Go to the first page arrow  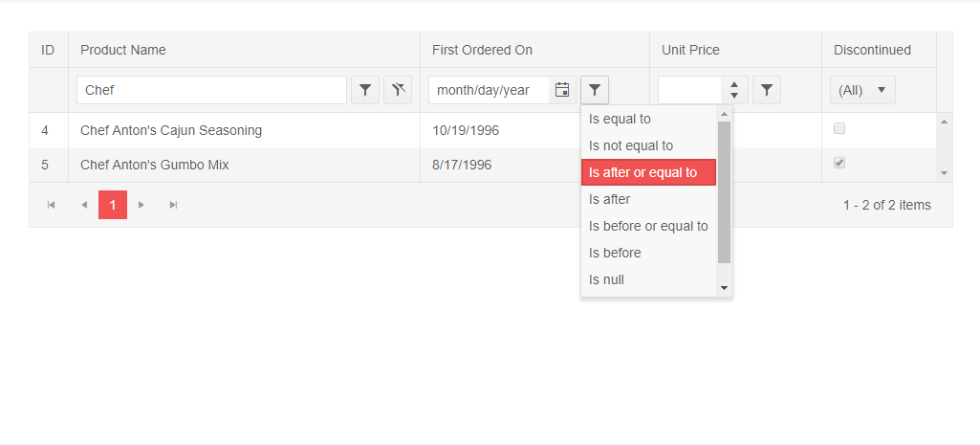(x=52, y=205)
